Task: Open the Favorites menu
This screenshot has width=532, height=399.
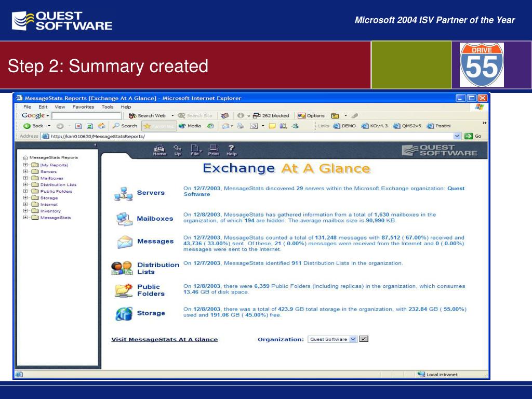Action: [83, 107]
